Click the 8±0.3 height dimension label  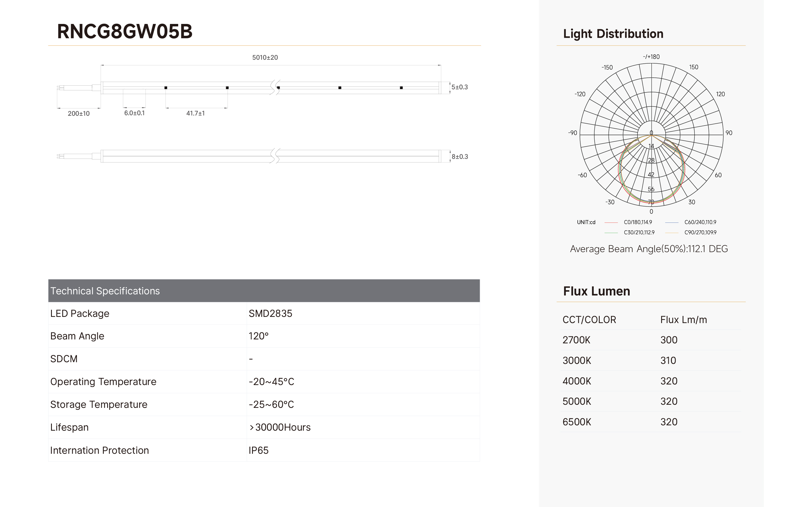[x=459, y=157]
